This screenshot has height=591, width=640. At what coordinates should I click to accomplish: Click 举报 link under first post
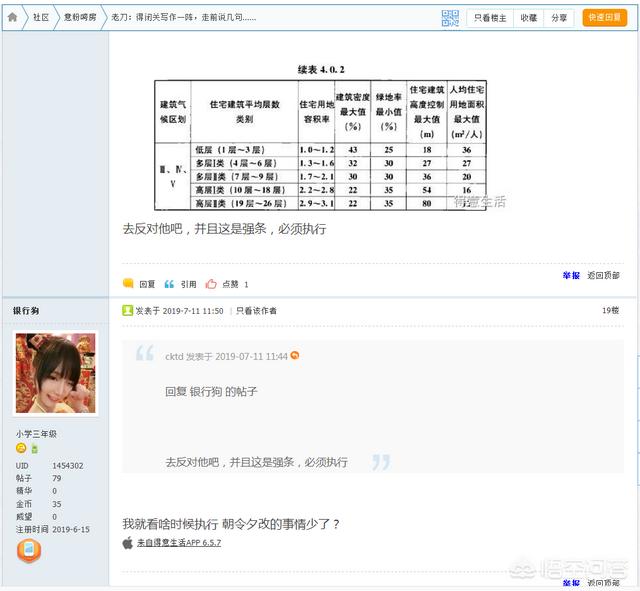point(570,275)
